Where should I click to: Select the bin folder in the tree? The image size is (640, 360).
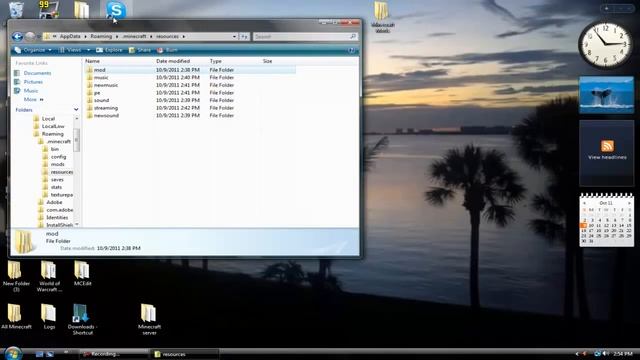(55, 149)
